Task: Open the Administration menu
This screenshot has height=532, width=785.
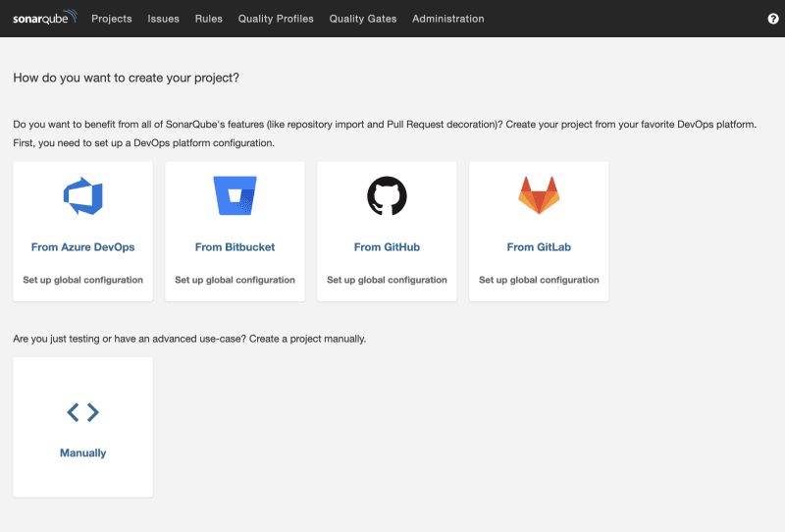Action: click(x=448, y=19)
